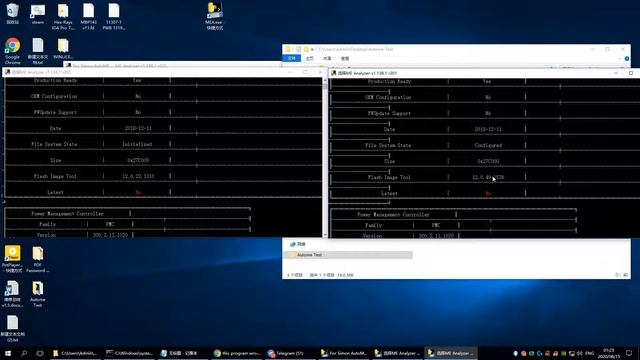
Task: Switch to the Notepad taskbar item
Action: (183, 353)
